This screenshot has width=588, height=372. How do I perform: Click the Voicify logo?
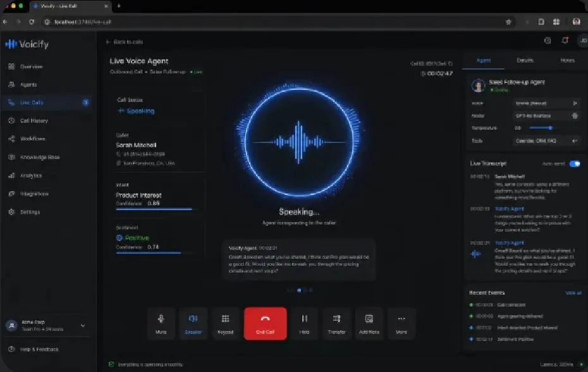point(27,44)
